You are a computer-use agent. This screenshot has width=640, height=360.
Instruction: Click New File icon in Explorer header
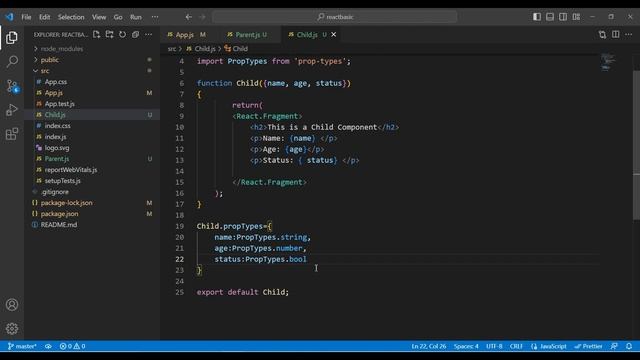96,35
